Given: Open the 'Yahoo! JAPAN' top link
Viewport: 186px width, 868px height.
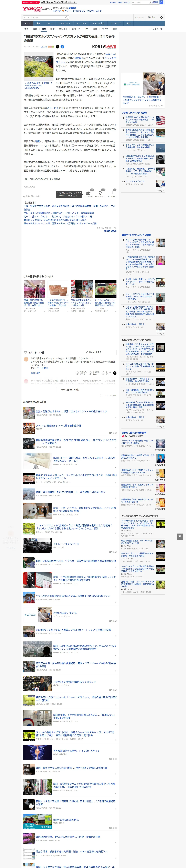Looking at the screenshot, I should [116, 2].
